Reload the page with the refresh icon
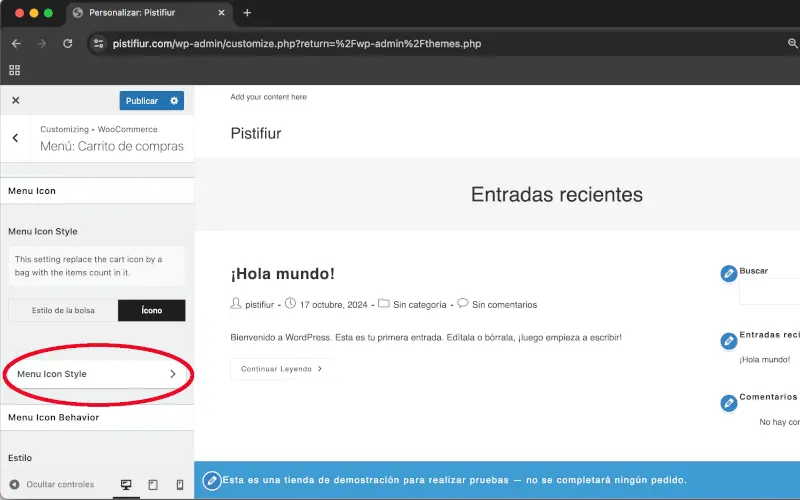This screenshot has height=500, width=800. [67, 44]
